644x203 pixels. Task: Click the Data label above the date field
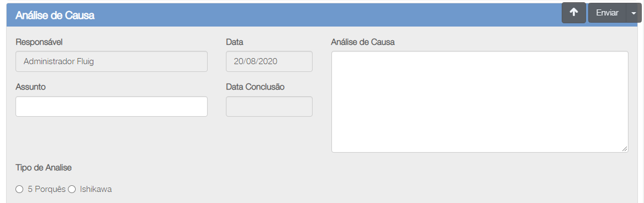235,42
